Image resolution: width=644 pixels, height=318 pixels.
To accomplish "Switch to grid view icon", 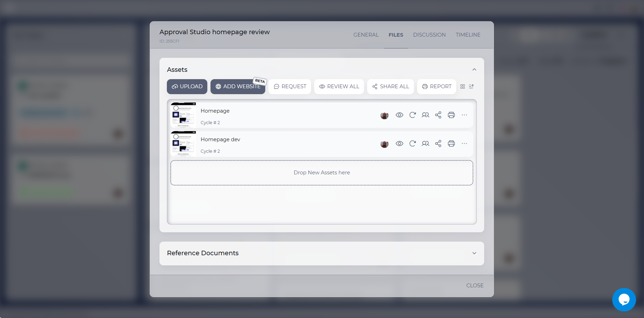I will pos(462,86).
